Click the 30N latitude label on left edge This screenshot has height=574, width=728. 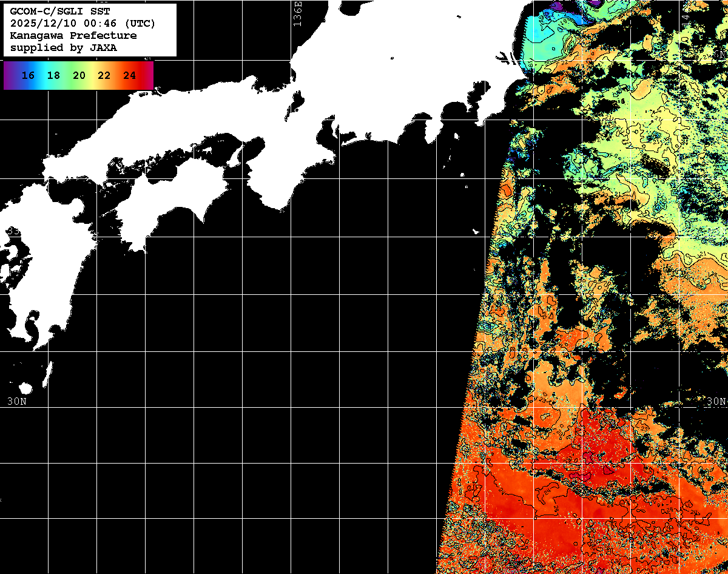pyautogui.click(x=17, y=402)
